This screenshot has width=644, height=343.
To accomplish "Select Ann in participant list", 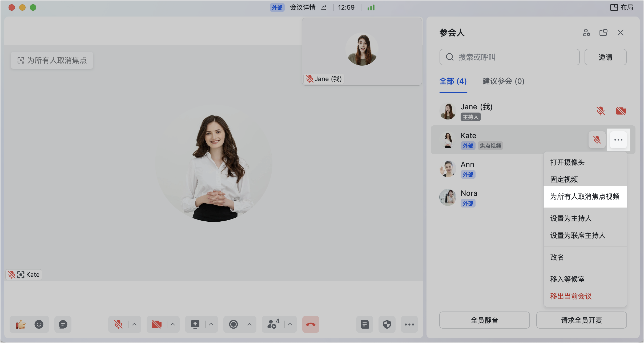I will [x=488, y=169].
